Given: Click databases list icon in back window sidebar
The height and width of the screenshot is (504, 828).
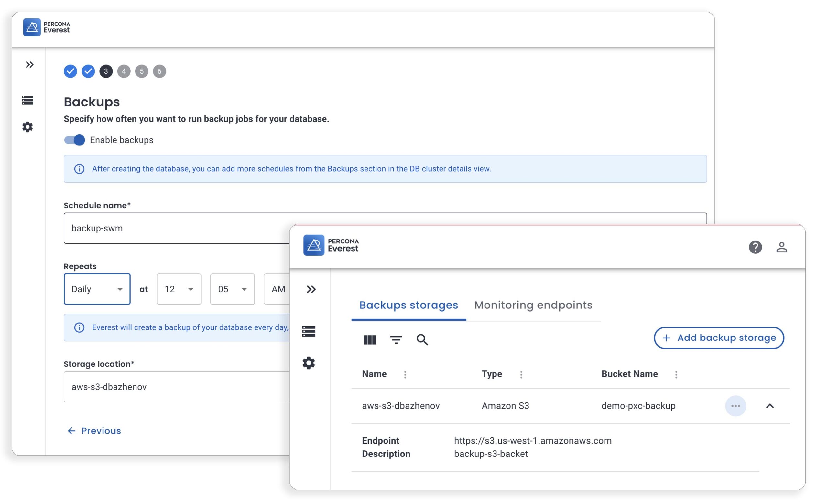Looking at the screenshot, I should pos(27,100).
